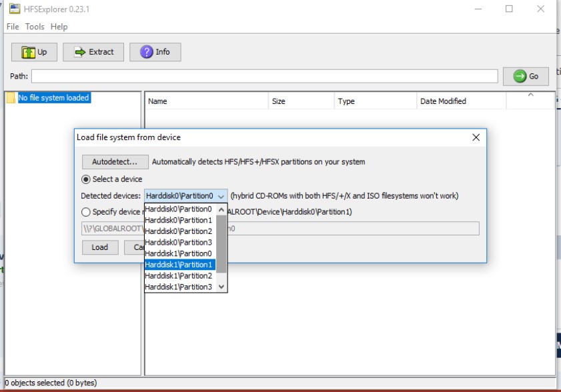Click dropdown list scroll up arrow
Image resolution: width=561 pixels, height=392 pixels.
pyautogui.click(x=221, y=209)
